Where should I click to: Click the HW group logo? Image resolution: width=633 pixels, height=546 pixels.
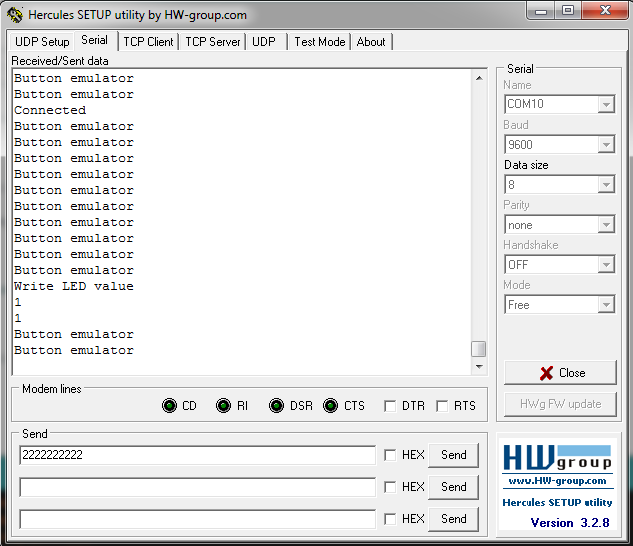(558, 458)
